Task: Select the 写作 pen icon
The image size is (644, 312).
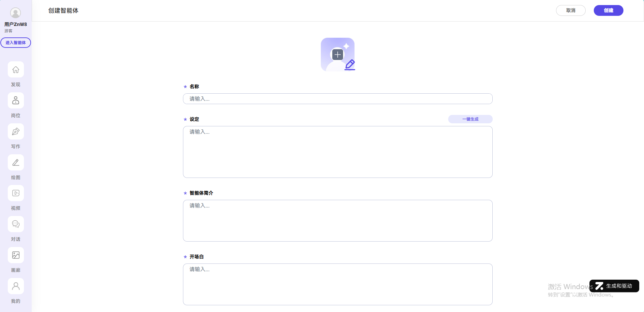Action: [16, 132]
